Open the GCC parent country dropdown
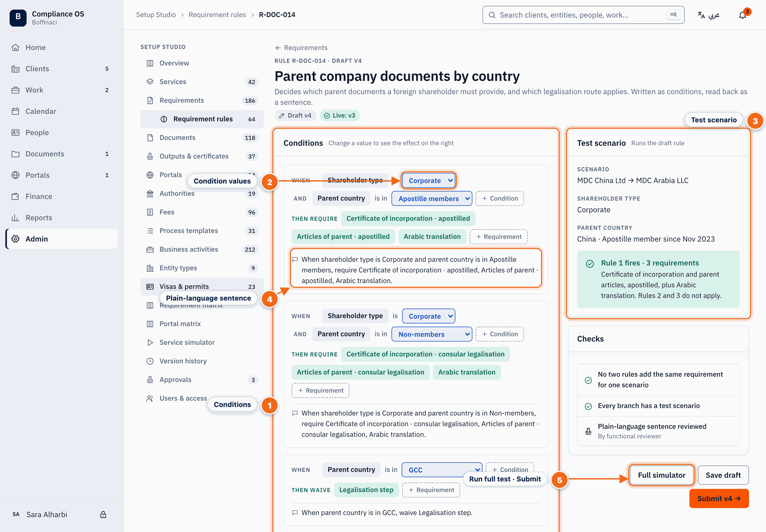766x532 pixels. pyautogui.click(x=442, y=470)
